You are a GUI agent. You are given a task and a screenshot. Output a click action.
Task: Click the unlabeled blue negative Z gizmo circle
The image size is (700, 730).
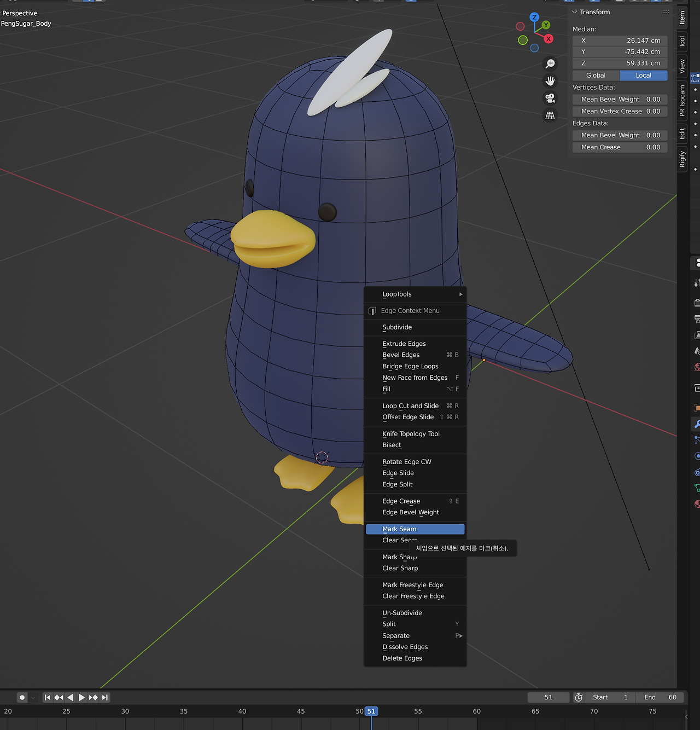coord(534,48)
